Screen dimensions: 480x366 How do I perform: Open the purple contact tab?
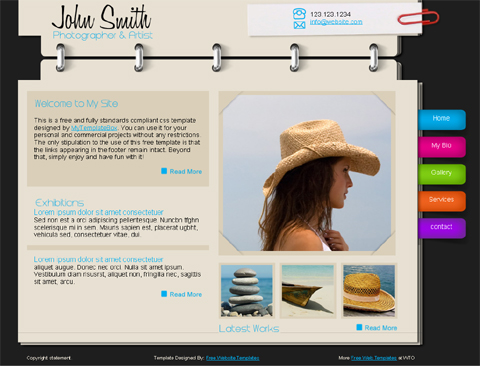(x=442, y=228)
